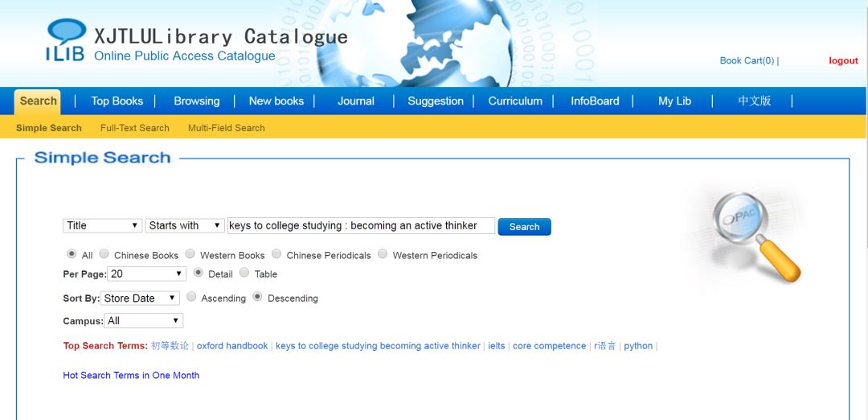
Task: Click the red logout link
Action: click(843, 61)
